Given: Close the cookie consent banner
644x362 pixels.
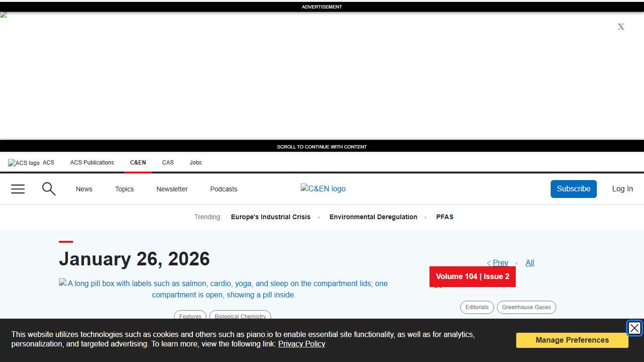Looking at the screenshot, I should (x=634, y=328).
